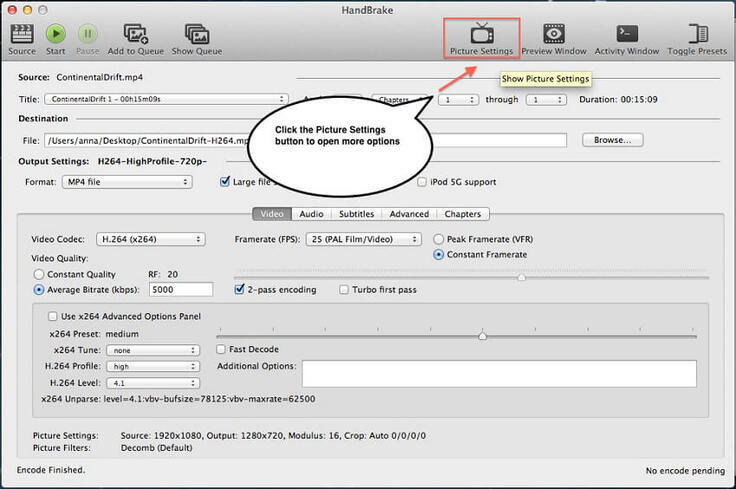This screenshot has height=489, width=736.
Task: Open the H.264 Profile dropdown
Action: (x=153, y=366)
